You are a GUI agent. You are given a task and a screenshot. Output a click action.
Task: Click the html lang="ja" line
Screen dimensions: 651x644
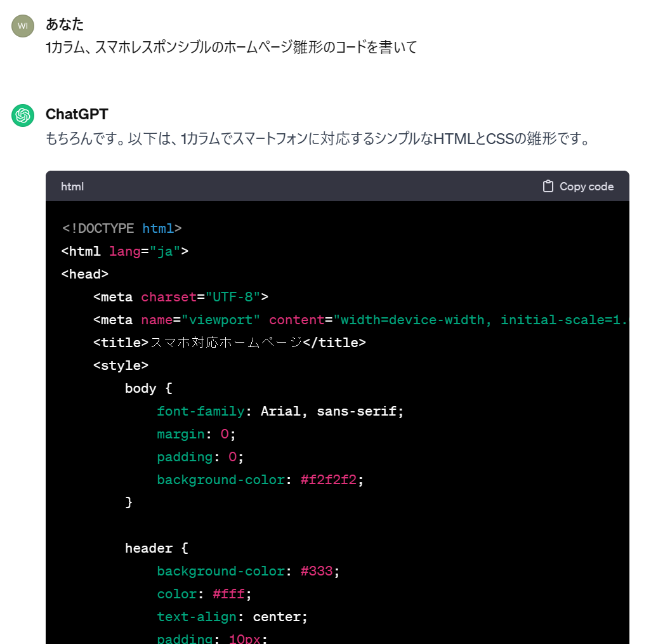(x=125, y=251)
